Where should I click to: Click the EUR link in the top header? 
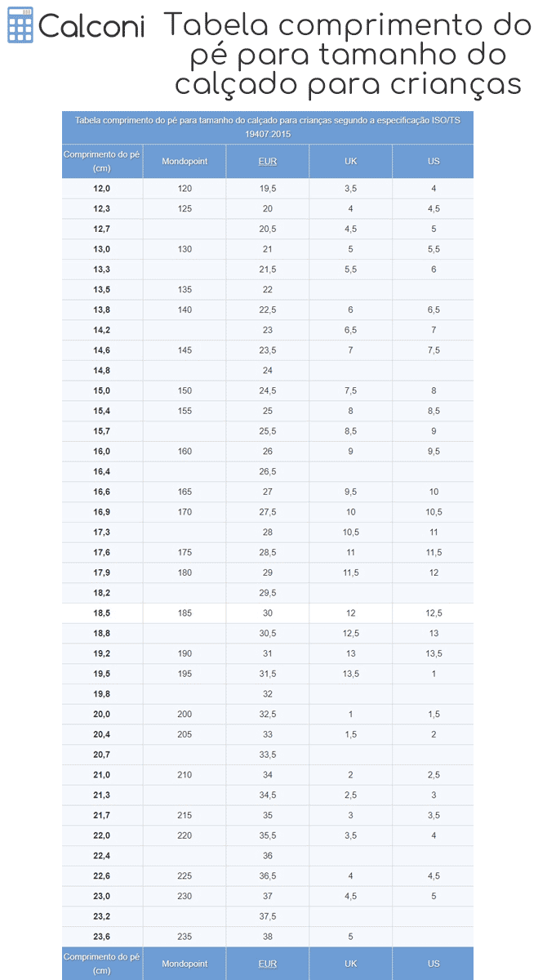(x=268, y=162)
